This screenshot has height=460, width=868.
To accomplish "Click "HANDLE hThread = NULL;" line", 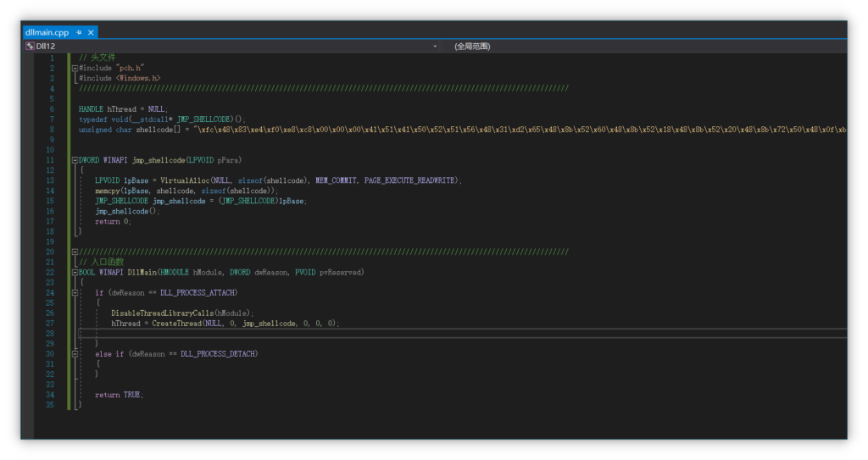I will [123, 109].
